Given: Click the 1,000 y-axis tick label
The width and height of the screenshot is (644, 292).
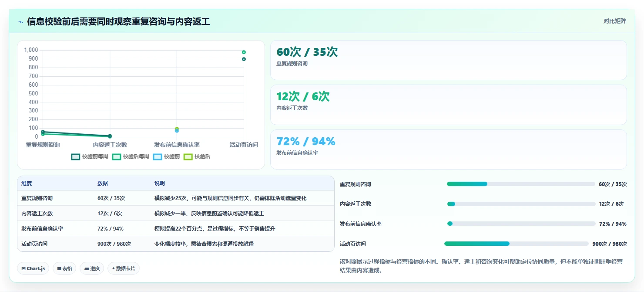Looking at the screenshot, I should coord(31,50).
